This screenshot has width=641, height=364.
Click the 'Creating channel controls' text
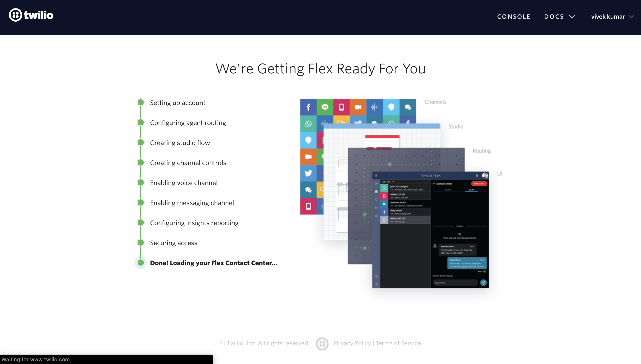pos(188,163)
